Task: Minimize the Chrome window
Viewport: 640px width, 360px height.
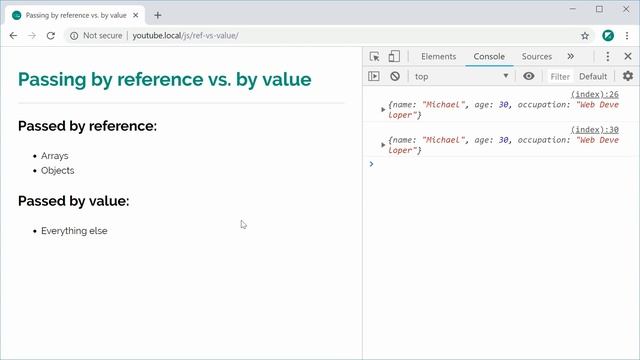Action: (573, 9)
